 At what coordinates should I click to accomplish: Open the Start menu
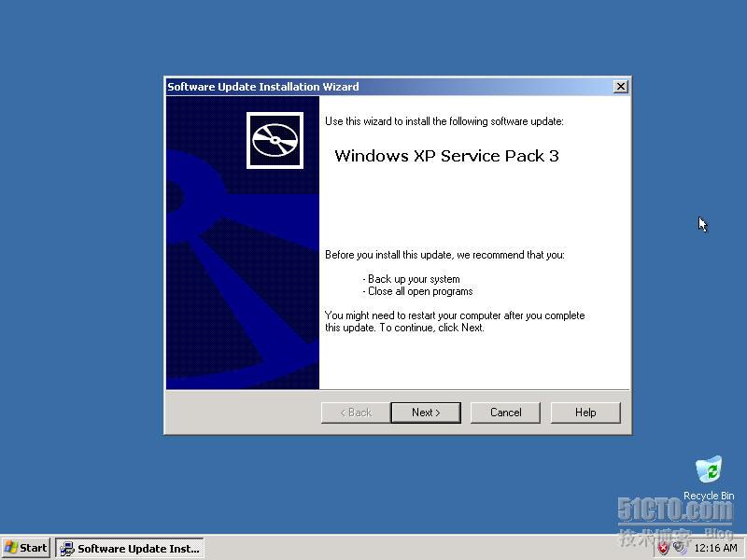coord(26,548)
